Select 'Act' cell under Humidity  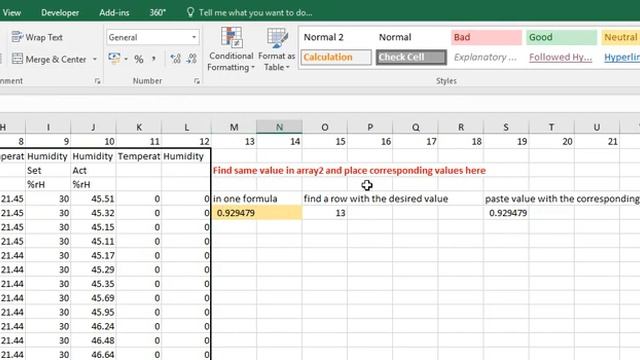pos(93,171)
